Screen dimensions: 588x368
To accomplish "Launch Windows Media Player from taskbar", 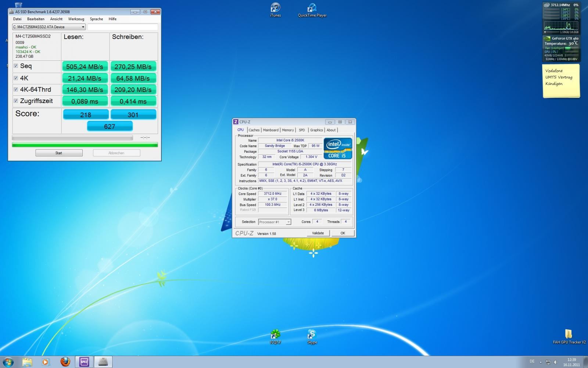I will pos(46,362).
